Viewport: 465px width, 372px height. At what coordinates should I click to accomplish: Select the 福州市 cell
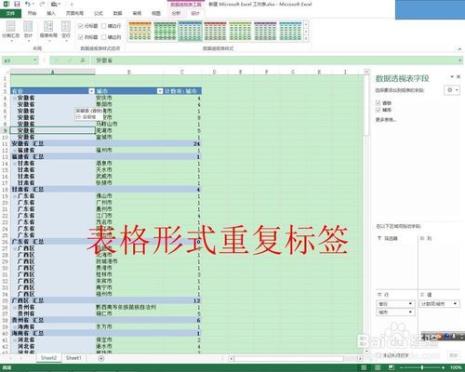tap(129, 150)
